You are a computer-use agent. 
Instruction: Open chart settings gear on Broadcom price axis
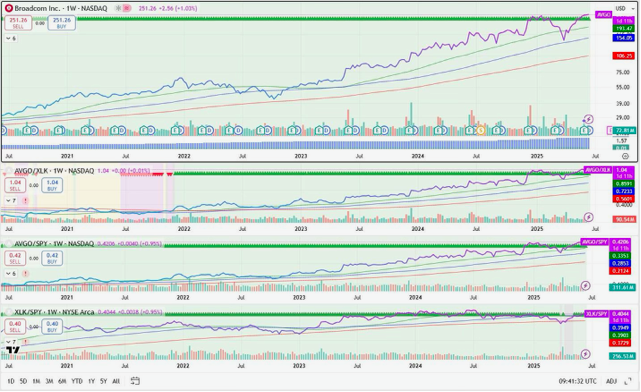pyautogui.click(x=625, y=156)
